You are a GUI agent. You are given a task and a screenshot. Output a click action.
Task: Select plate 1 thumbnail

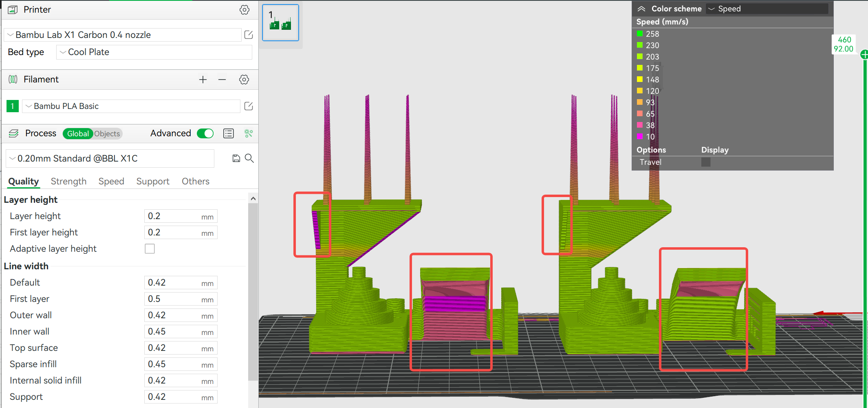(280, 22)
